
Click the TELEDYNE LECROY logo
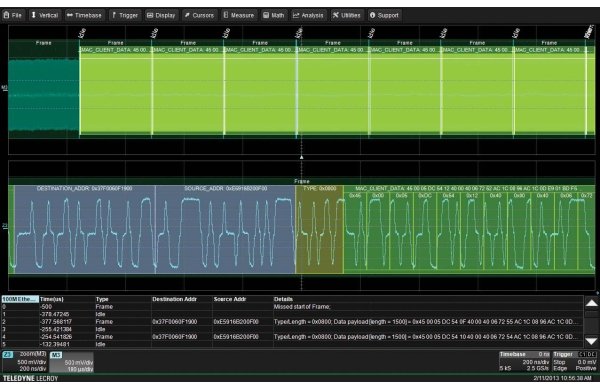(x=31, y=378)
